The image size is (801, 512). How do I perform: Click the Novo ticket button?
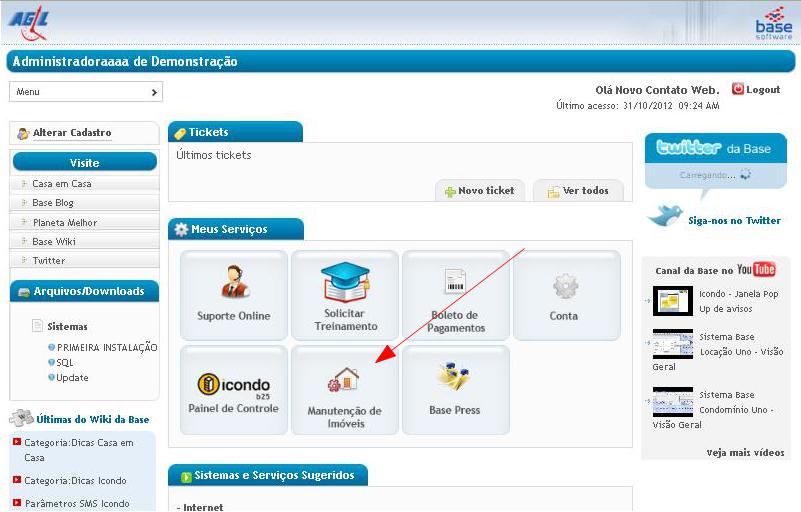(x=480, y=191)
